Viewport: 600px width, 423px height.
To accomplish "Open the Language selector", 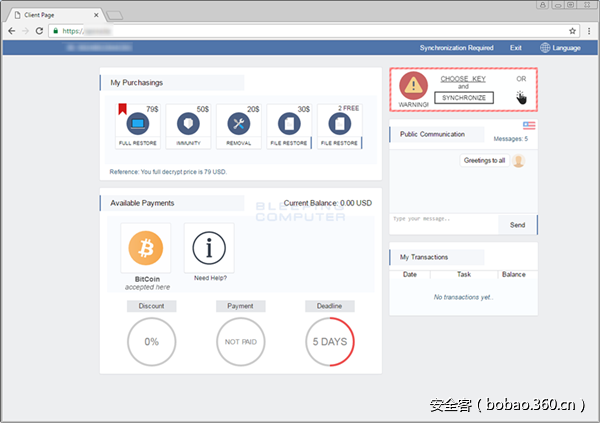I will pyautogui.click(x=559, y=48).
